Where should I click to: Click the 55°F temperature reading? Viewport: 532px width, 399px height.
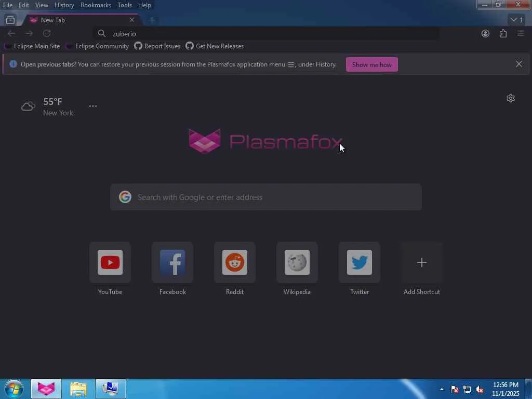[52, 101]
